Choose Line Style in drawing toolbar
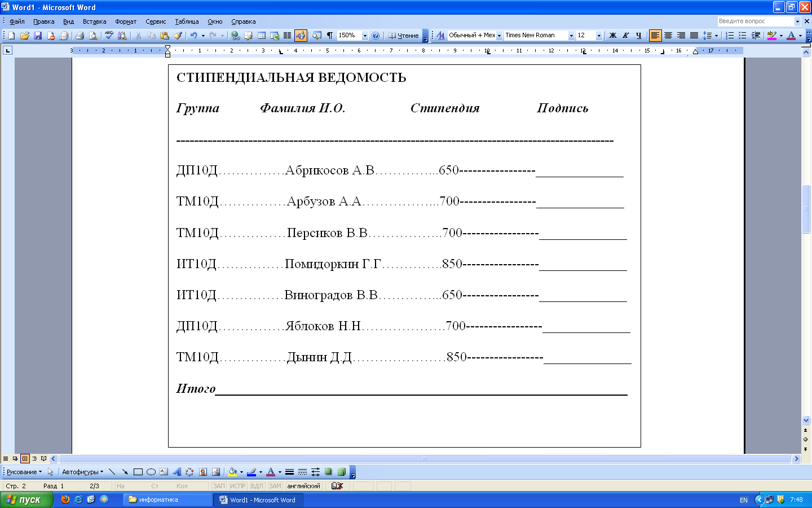The height and width of the screenshot is (508, 812). [289, 472]
